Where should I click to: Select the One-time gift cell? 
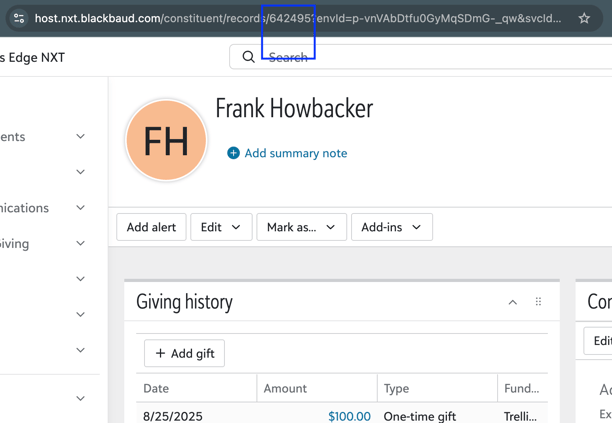point(420,416)
